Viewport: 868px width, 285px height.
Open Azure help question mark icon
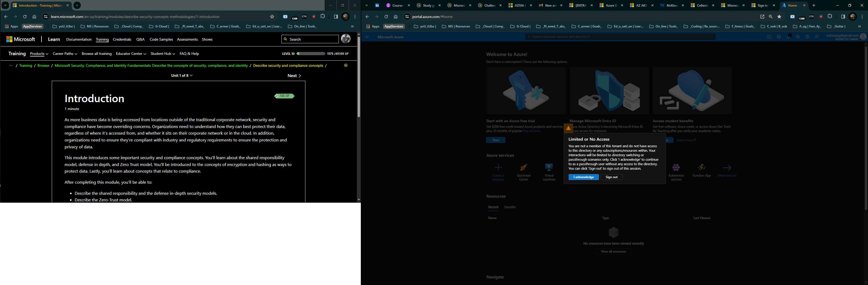click(x=807, y=37)
